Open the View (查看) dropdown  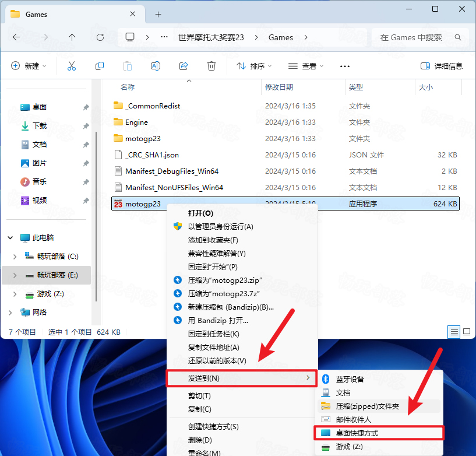pos(306,66)
